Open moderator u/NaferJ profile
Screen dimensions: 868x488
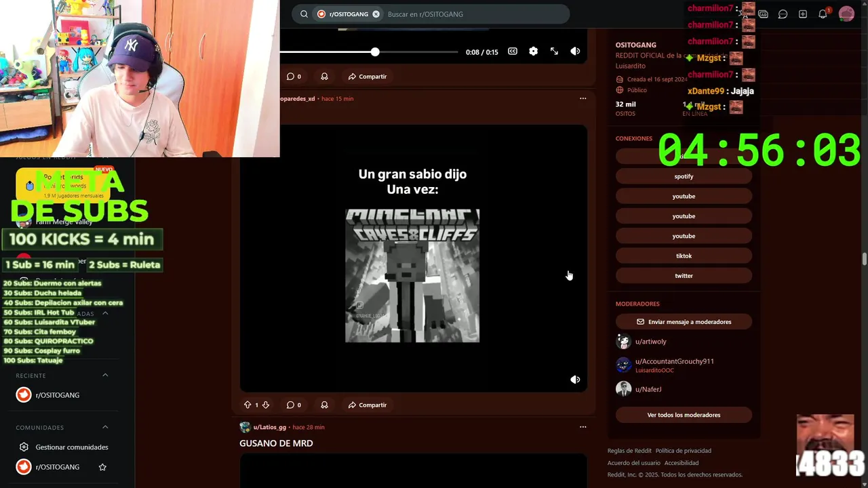pyautogui.click(x=648, y=389)
